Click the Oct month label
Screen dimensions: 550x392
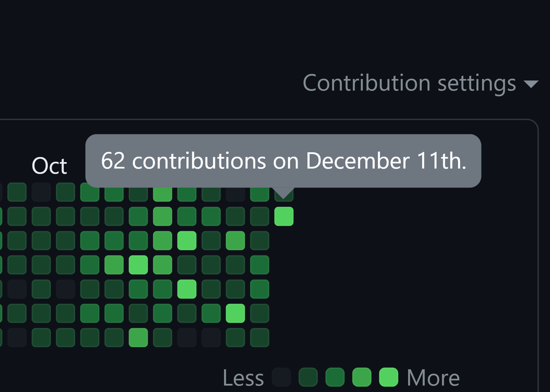pos(49,166)
